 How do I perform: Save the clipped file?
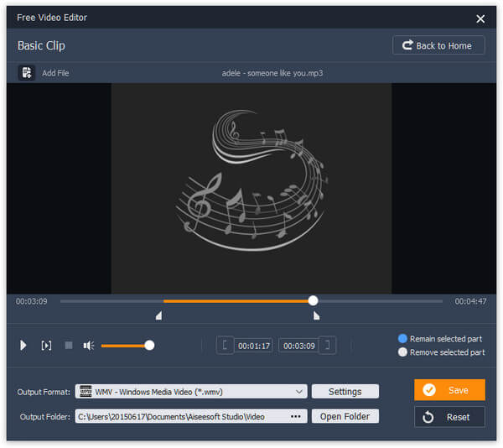coord(449,390)
